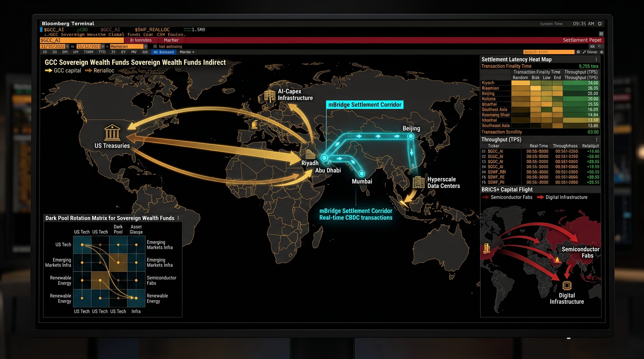Click the 11/10/2022 start date field
The width and height of the screenshot is (644, 359).
coord(53,46)
